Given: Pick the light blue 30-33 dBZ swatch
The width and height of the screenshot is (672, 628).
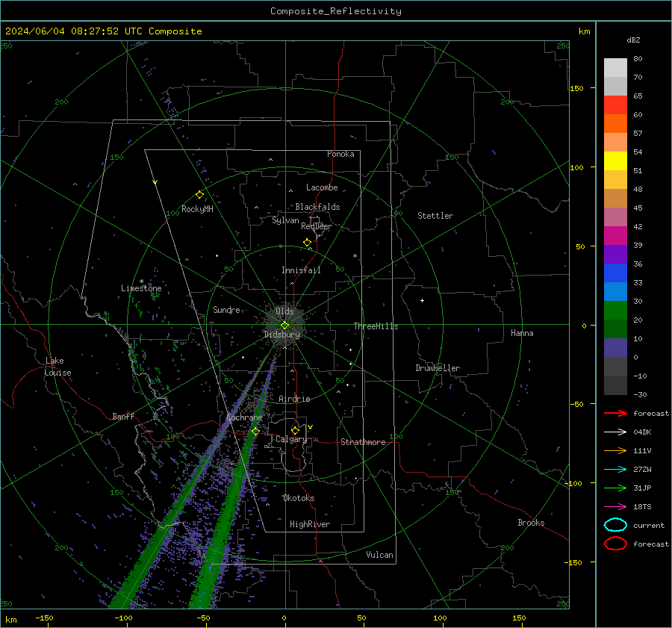Looking at the screenshot, I should click(x=615, y=292).
